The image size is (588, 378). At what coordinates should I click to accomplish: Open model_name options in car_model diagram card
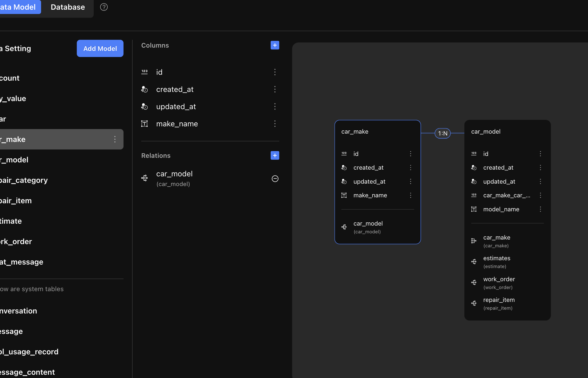540,209
